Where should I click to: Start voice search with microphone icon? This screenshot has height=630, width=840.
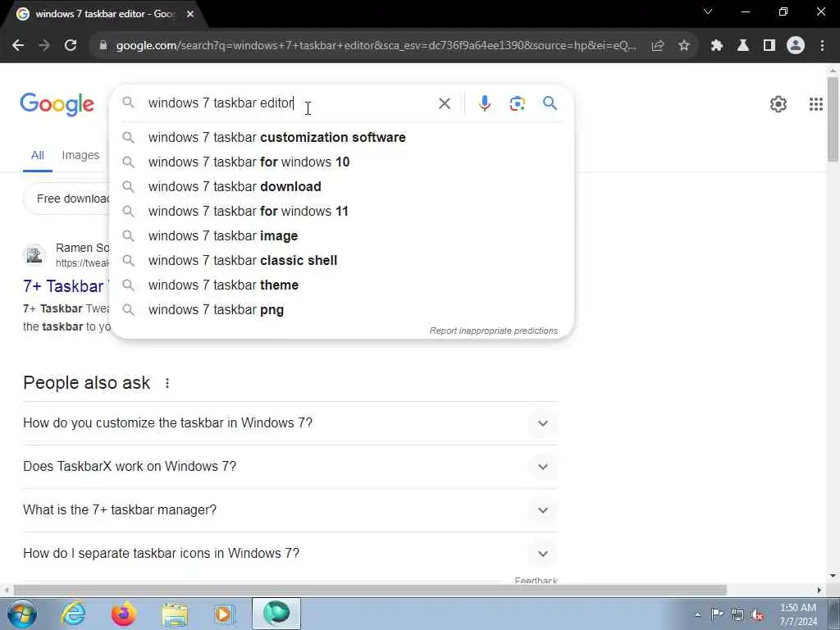coord(484,103)
